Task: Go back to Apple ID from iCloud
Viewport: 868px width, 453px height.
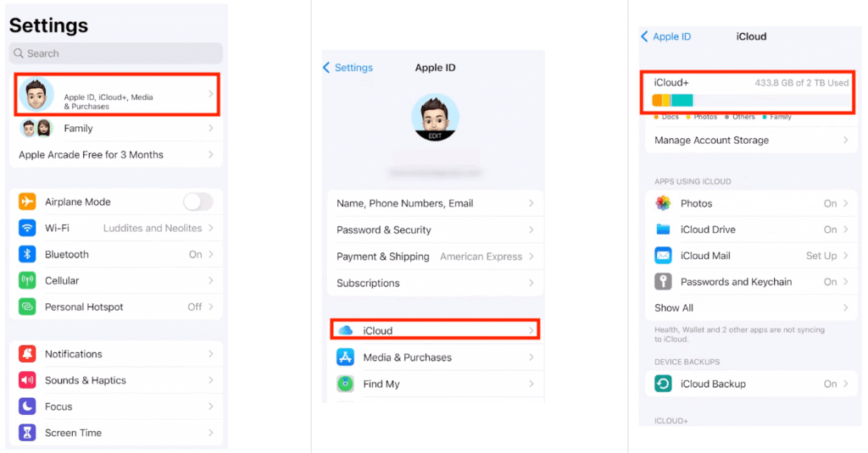Action: click(x=666, y=36)
